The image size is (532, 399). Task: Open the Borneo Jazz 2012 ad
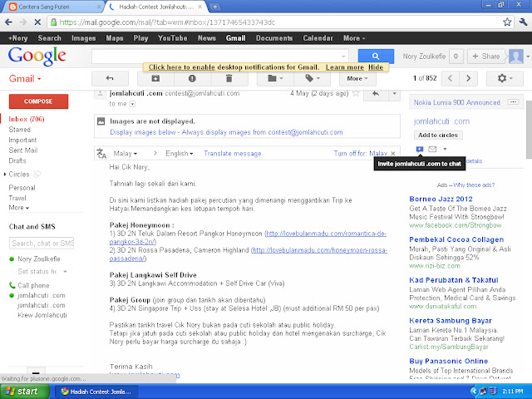[441, 199]
